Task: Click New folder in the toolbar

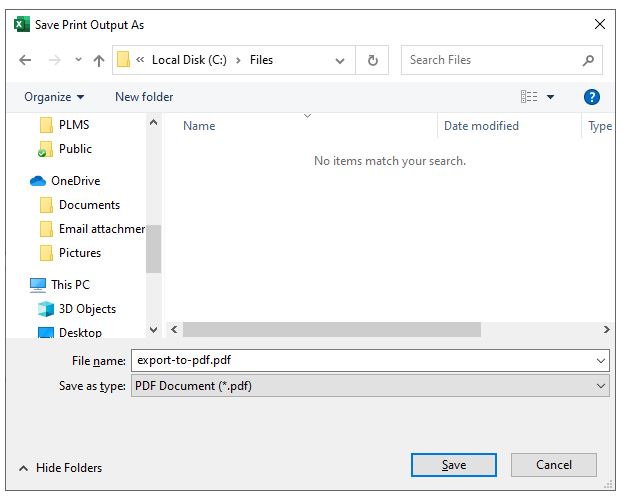Action: 144,97
